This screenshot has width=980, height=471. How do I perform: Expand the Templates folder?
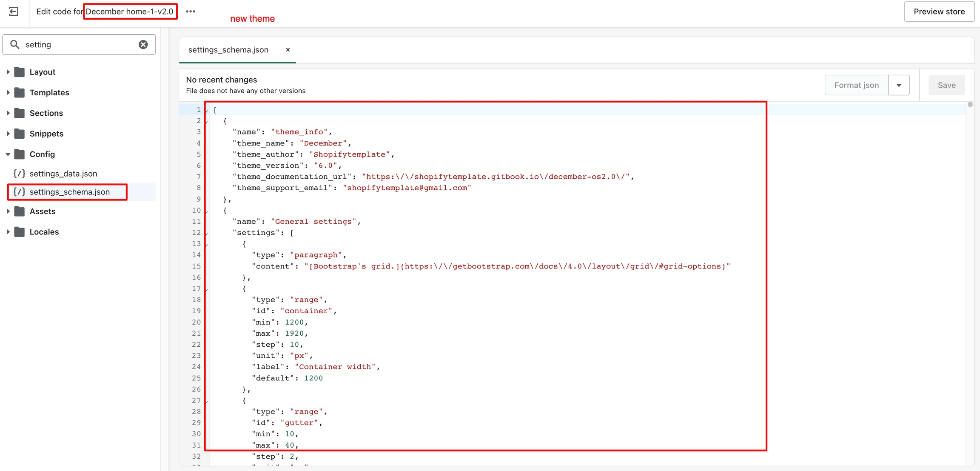(8, 92)
